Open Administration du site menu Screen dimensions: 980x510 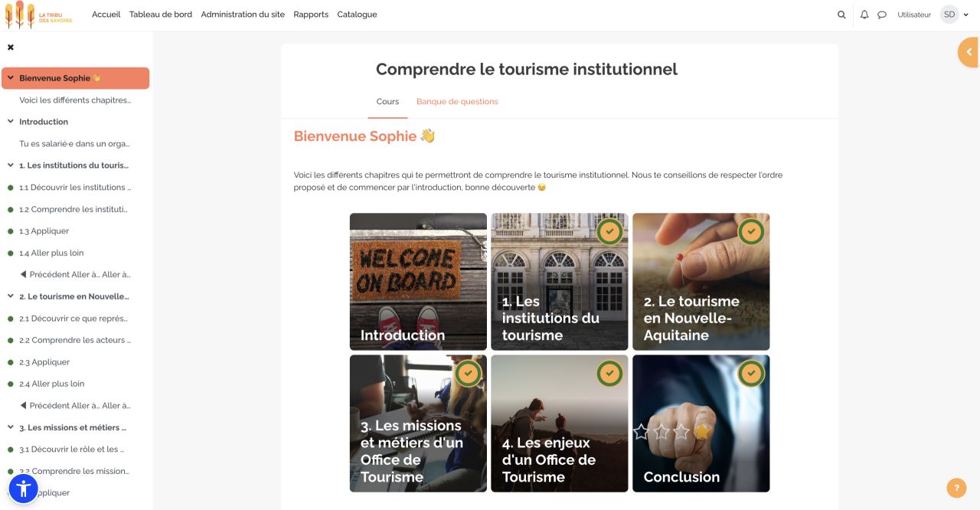pos(243,15)
